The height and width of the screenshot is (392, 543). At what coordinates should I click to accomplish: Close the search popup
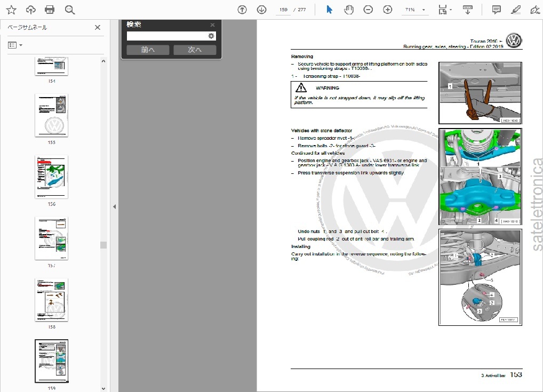click(212, 25)
